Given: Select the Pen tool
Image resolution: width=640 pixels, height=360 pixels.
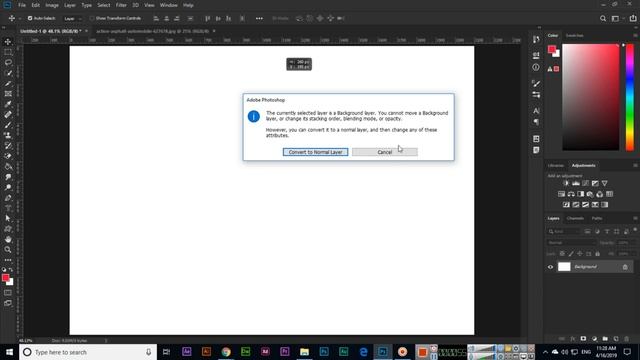Looking at the screenshot, I should coord(8,198).
